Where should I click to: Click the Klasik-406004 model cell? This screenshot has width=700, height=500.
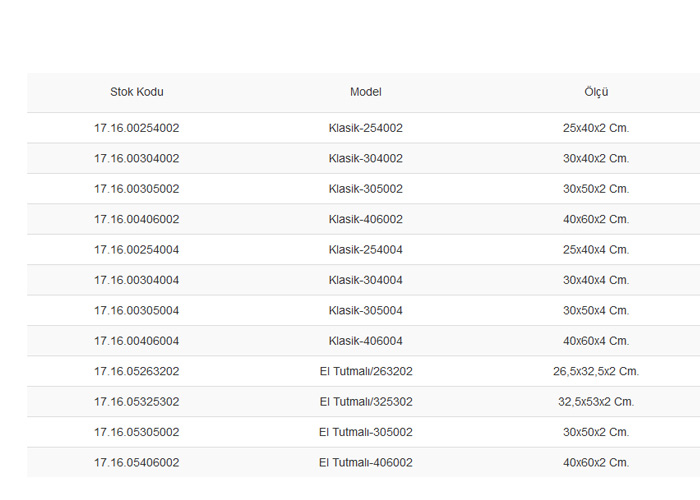(366, 341)
